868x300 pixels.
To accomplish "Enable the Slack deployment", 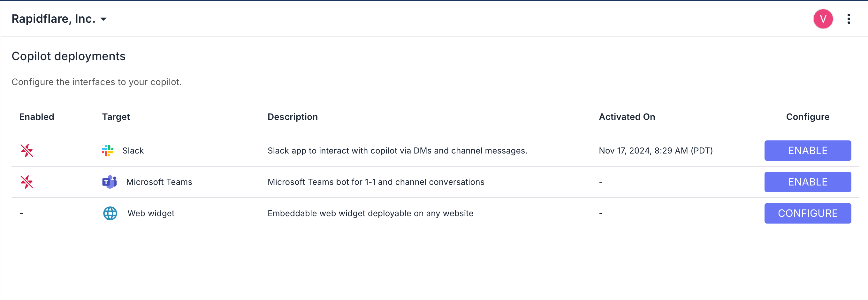I will [807, 151].
